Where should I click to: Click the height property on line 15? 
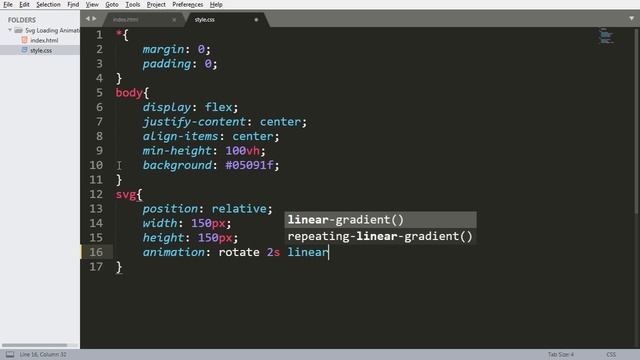(163, 238)
